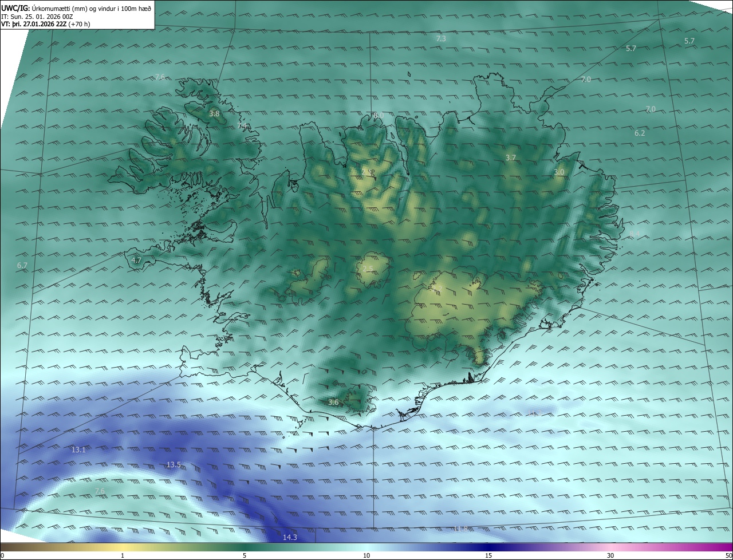Select the 13.1 value label

pos(78,450)
